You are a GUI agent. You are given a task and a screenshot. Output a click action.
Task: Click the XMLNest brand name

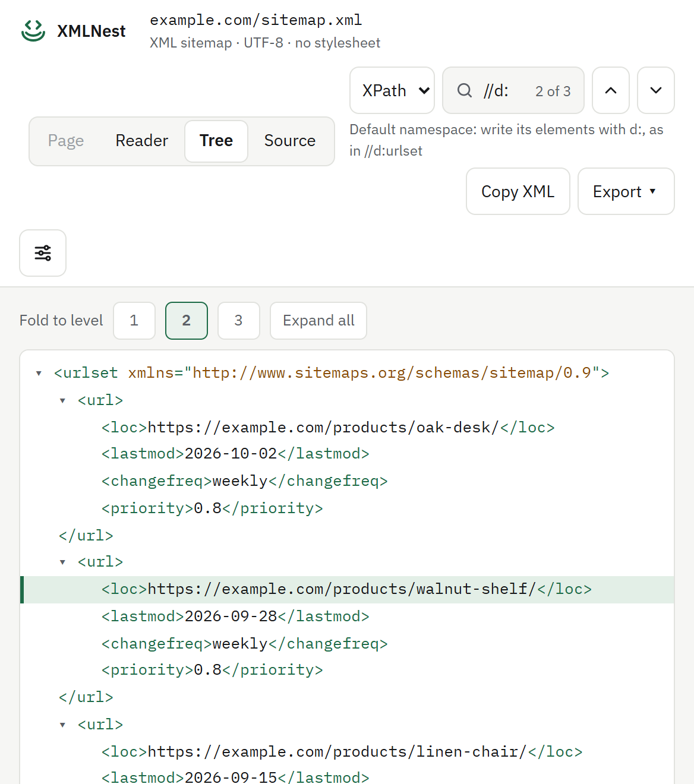click(x=92, y=31)
